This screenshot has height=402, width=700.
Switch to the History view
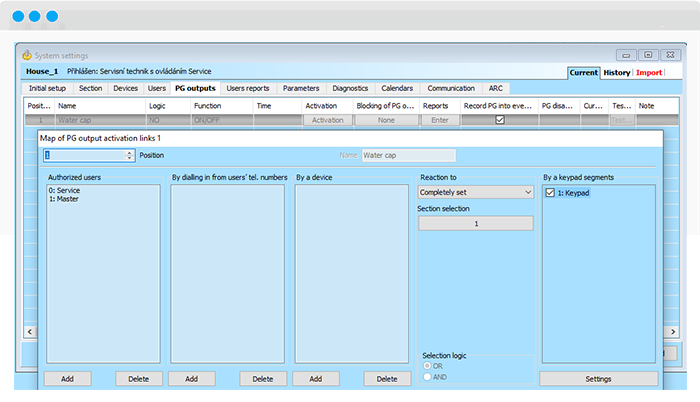616,73
